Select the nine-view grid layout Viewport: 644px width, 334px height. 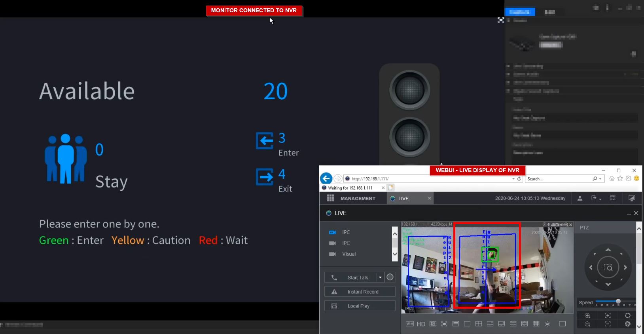coord(513,324)
